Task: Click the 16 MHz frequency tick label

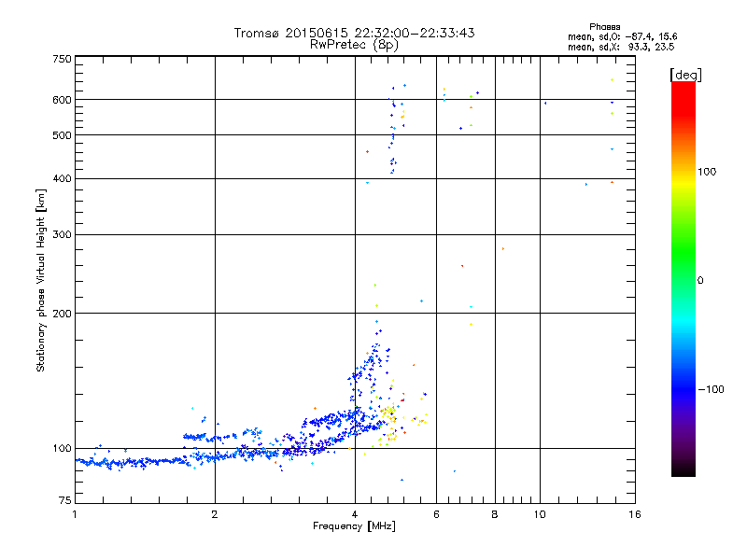Action: [635, 514]
